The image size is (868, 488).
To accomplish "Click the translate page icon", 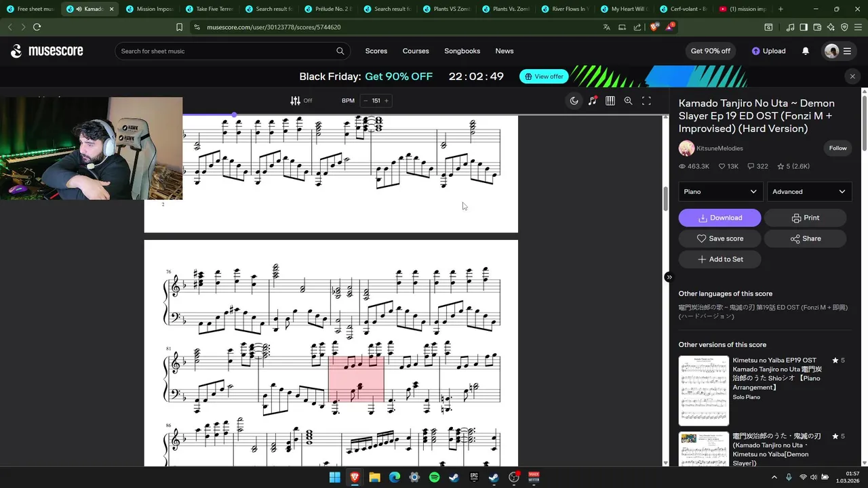I will click(x=606, y=27).
